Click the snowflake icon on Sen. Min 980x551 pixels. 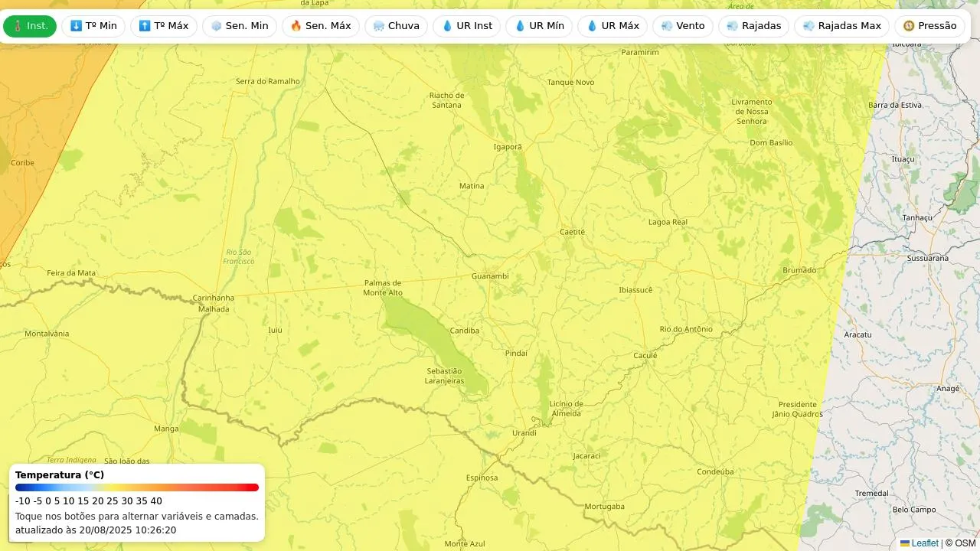tap(216, 26)
